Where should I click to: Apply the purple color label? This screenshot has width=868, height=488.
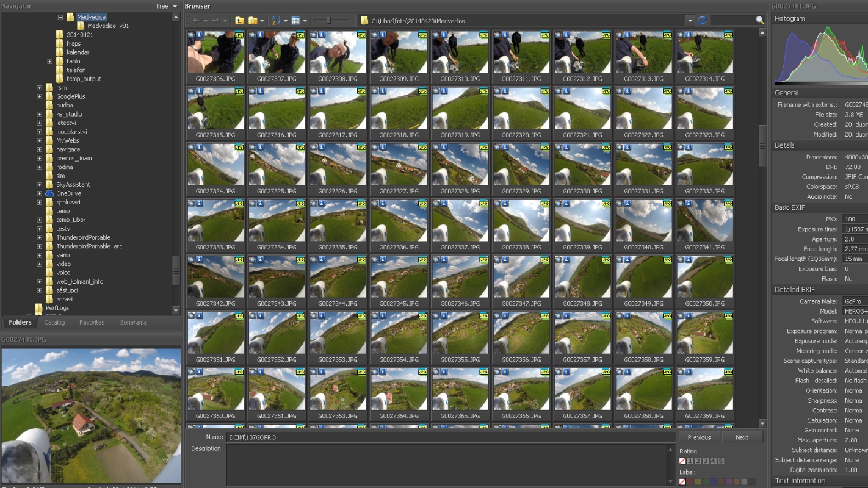coord(729,482)
